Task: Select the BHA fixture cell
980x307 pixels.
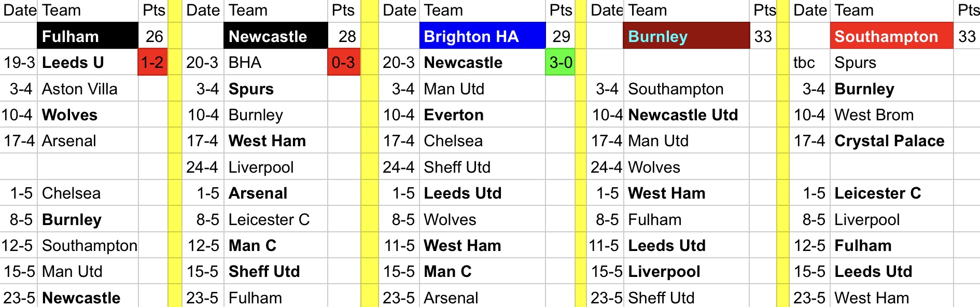Action: pyautogui.click(x=275, y=63)
